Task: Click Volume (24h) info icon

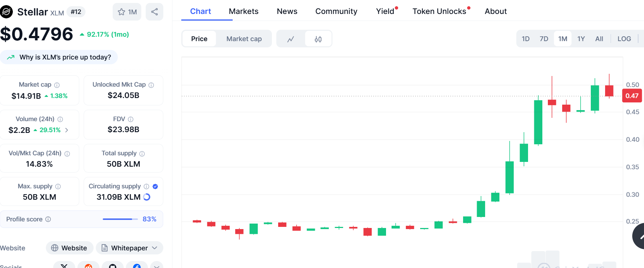Action: coord(60,119)
